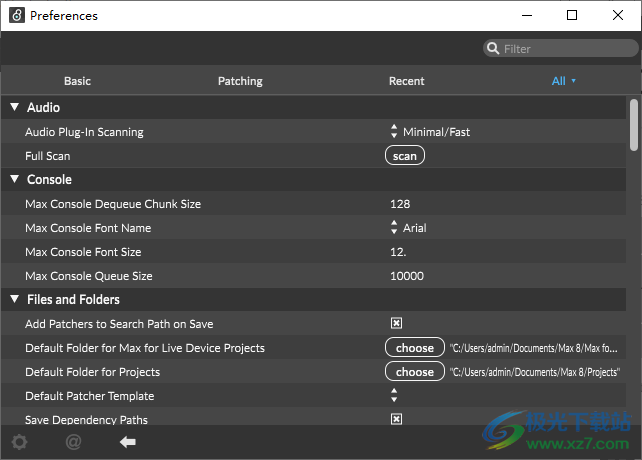
Task: Click the Max Console Font Size value 12.
Action: click(398, 252)
